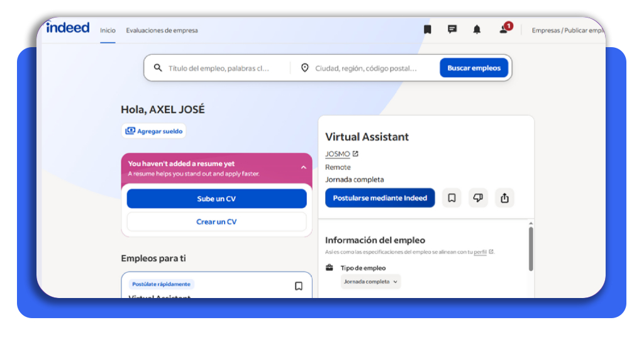Screen dimensions: 644x337
Task: Share the Virtual Assistant job
Action: (505, 198)
